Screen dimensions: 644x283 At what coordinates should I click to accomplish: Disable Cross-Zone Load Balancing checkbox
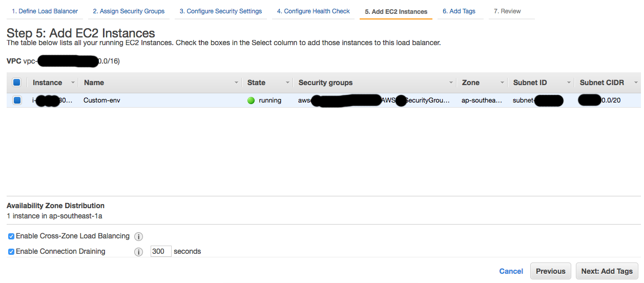point(11,236)
